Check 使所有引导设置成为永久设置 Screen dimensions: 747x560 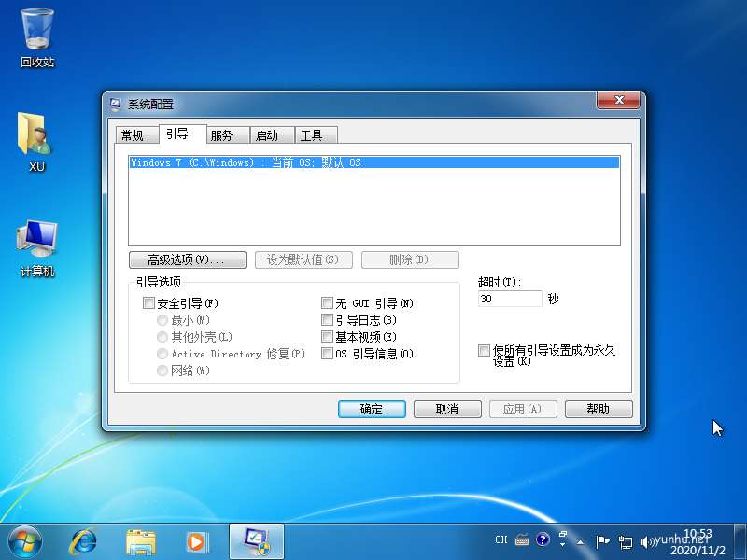(484, 351)
